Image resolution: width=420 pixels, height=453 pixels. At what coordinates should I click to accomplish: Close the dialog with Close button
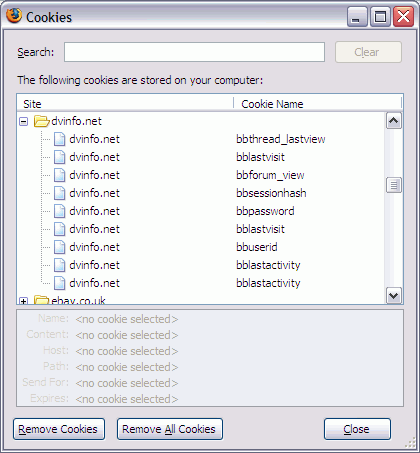[x=357, y=429]
